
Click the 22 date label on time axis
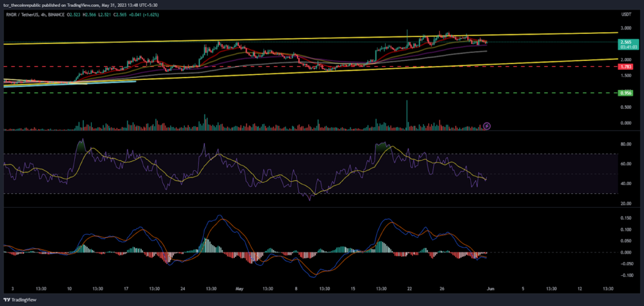click(409, 289)
